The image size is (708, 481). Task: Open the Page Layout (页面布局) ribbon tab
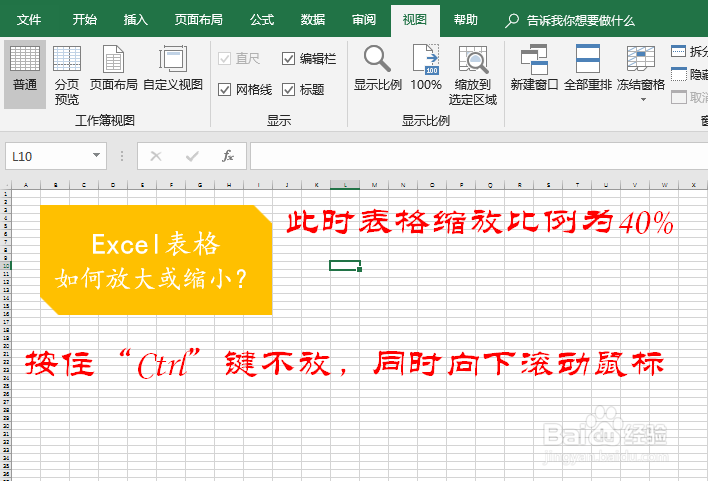198,20
